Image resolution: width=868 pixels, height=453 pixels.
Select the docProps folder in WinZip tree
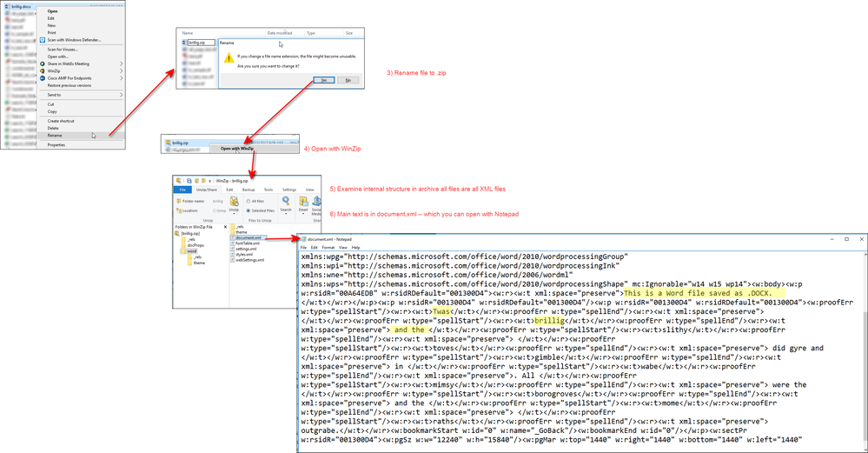(x=195, y=245)
